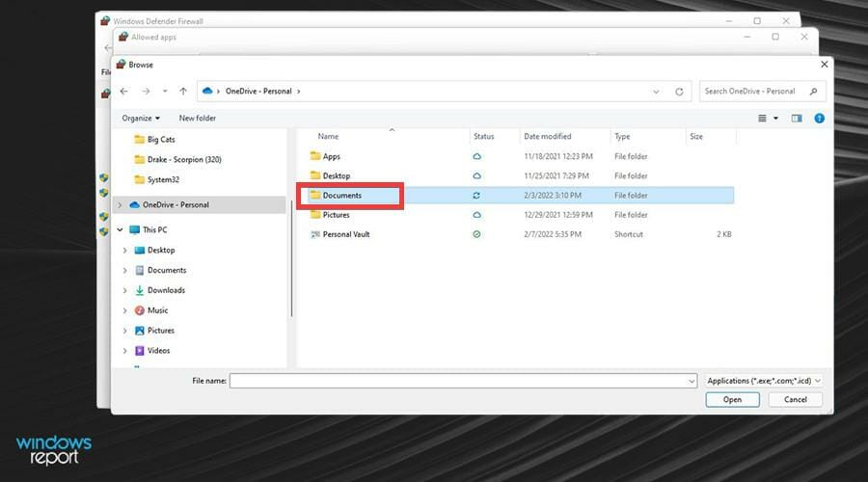Select Documents under This PC
This screenshot has height=482, width=868.
[x=160, y=270]
